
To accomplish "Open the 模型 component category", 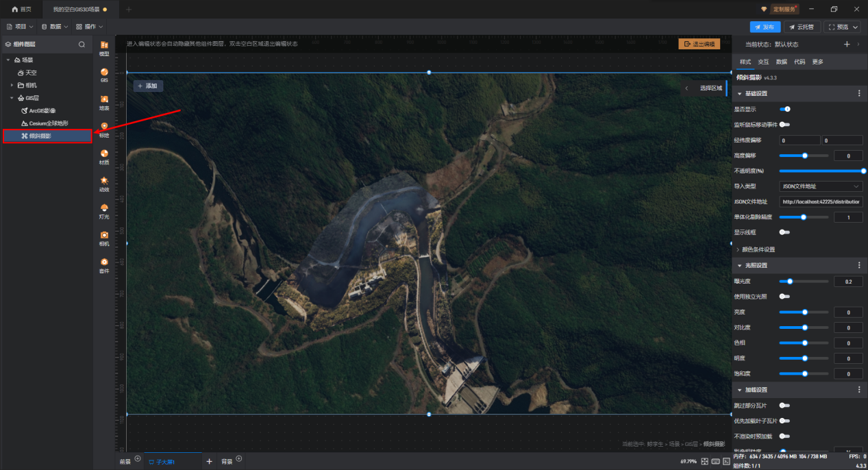I will [x=104, y=48].
